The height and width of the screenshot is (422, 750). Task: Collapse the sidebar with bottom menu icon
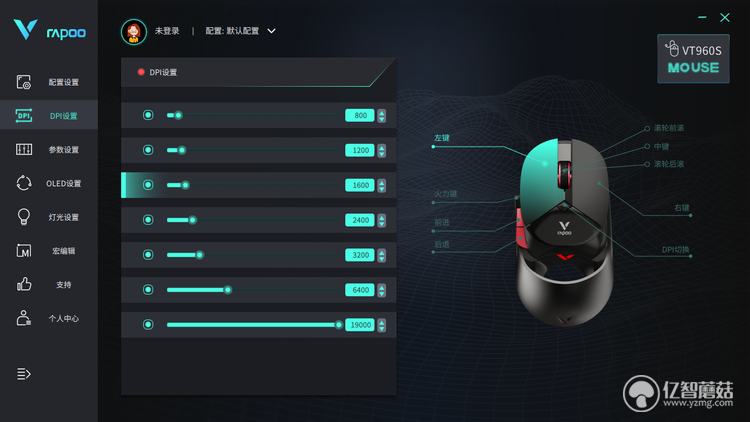24,374
